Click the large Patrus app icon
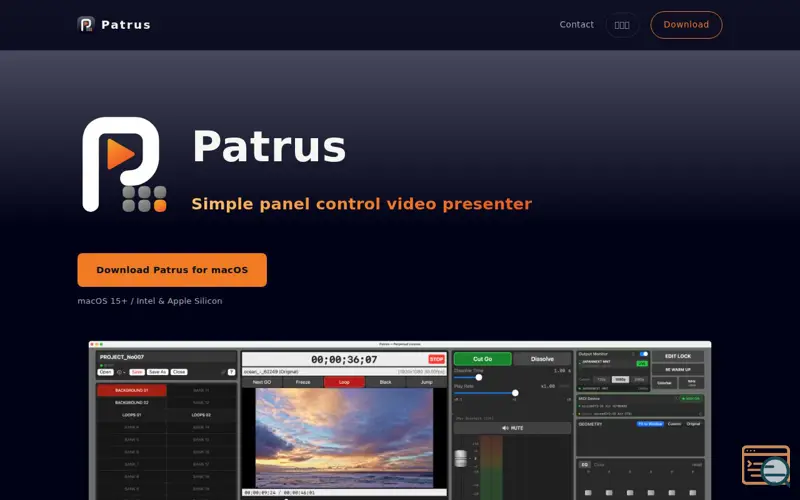 click(124, 165)
